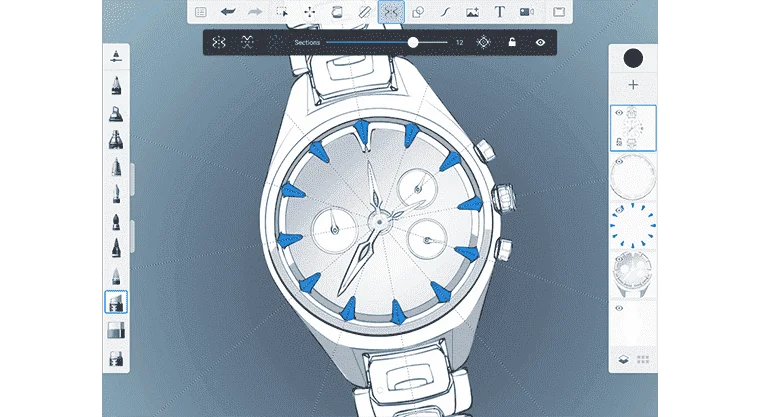Viewport: 760px width, 417px height.
Task: Select the top watch outline layer thumbnail
Action: 633,128
